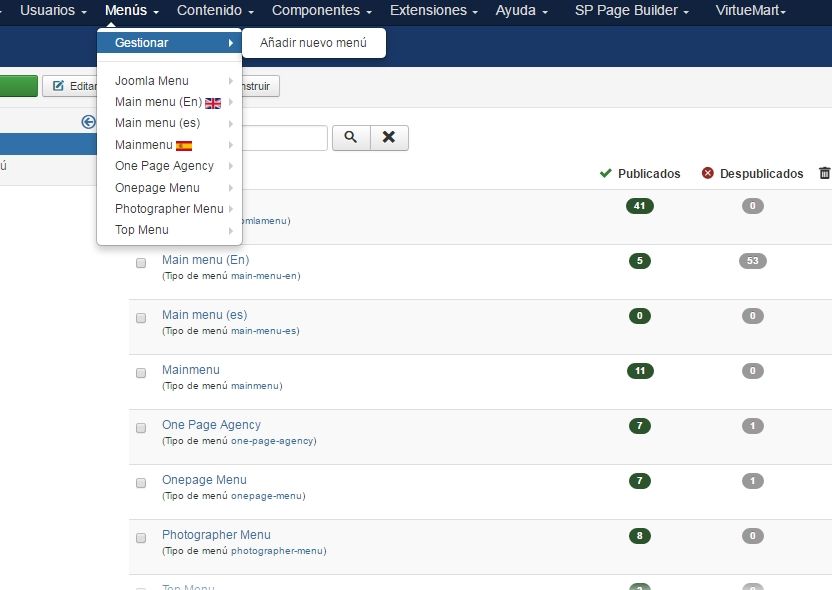
Task: Click unpublished badge 0 for Photographer Menu
Action: click(752, 536)
